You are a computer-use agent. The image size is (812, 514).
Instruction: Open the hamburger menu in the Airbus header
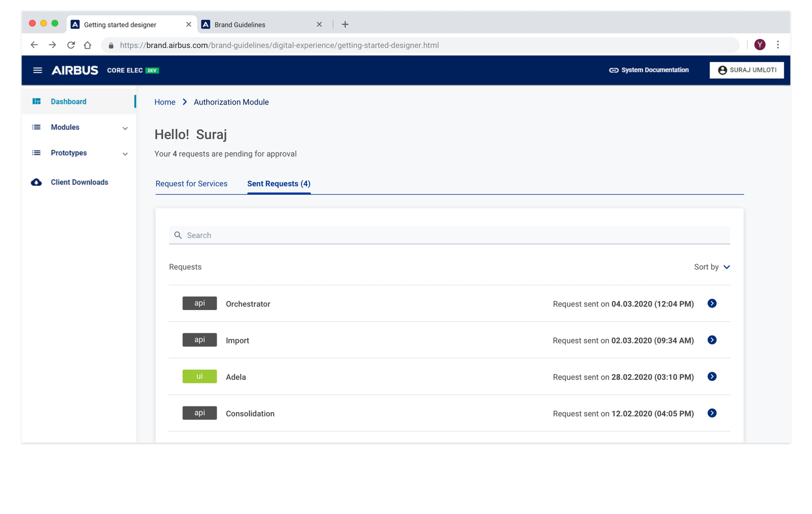pyautogui.click(x=38, y=70)
